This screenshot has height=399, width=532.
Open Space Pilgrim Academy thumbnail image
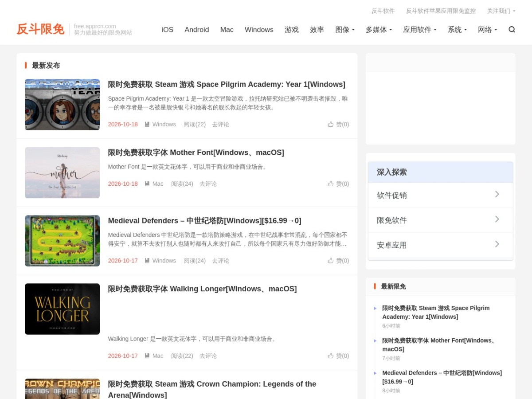[62, 105]
